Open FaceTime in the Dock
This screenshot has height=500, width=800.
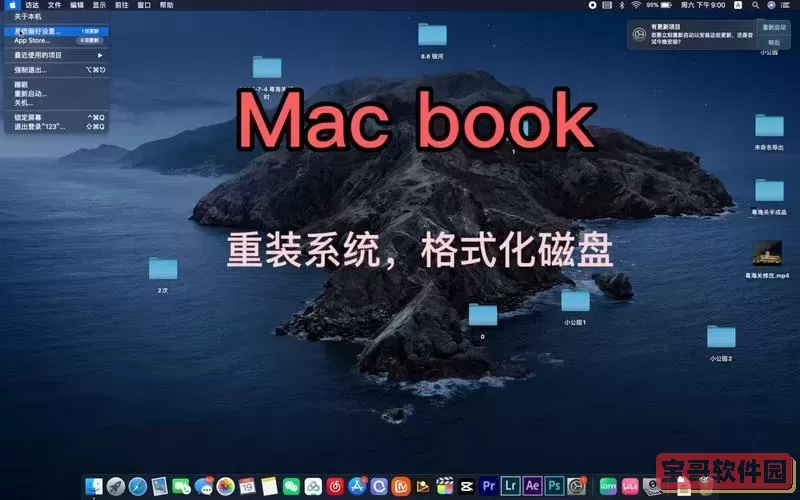181,486
